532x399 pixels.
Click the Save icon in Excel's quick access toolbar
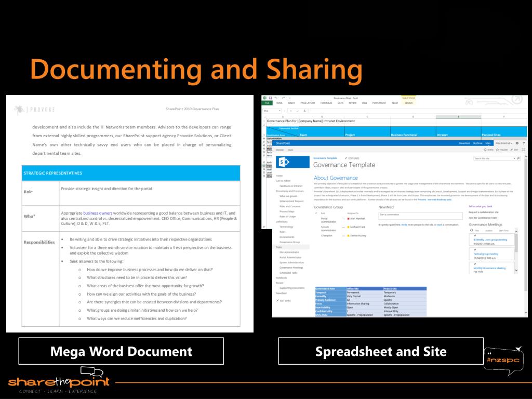pos(270,98)
